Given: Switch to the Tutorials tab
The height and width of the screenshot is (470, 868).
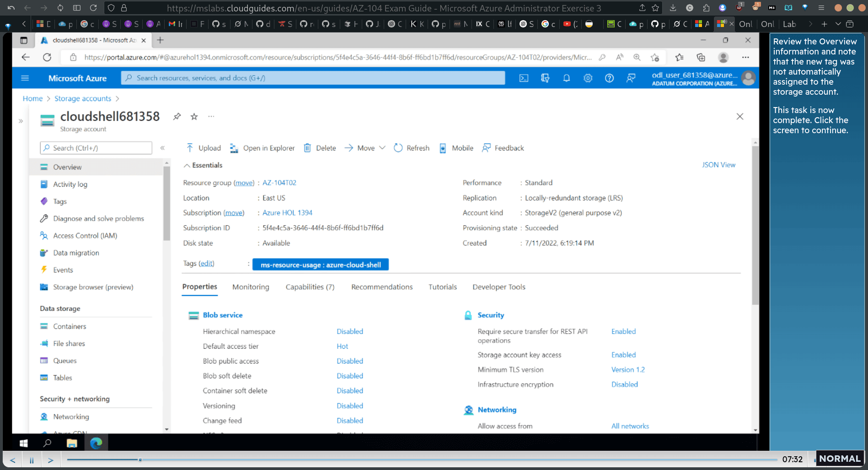Looking at the screenshot, I should pyautogui.click(x=443, y=287).
